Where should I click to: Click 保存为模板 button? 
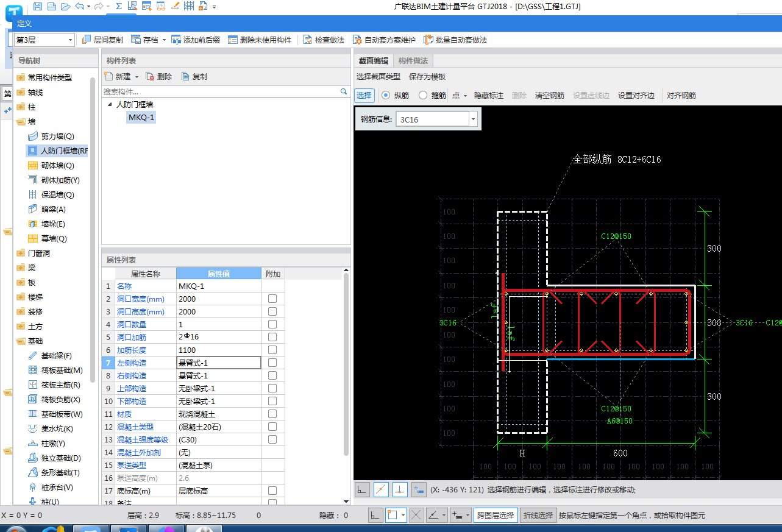pyautogui.click(x=427, y=77)
